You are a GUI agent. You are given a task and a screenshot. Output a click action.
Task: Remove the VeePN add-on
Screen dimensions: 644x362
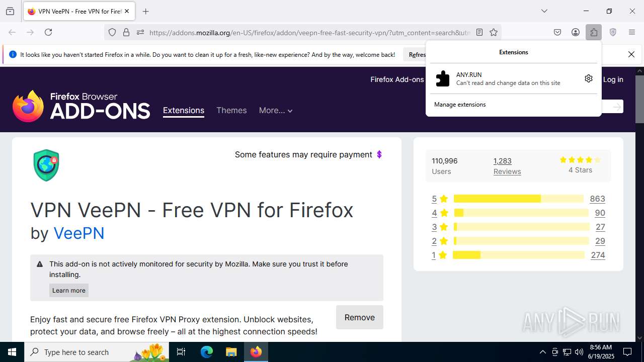[x=360, y=317]
